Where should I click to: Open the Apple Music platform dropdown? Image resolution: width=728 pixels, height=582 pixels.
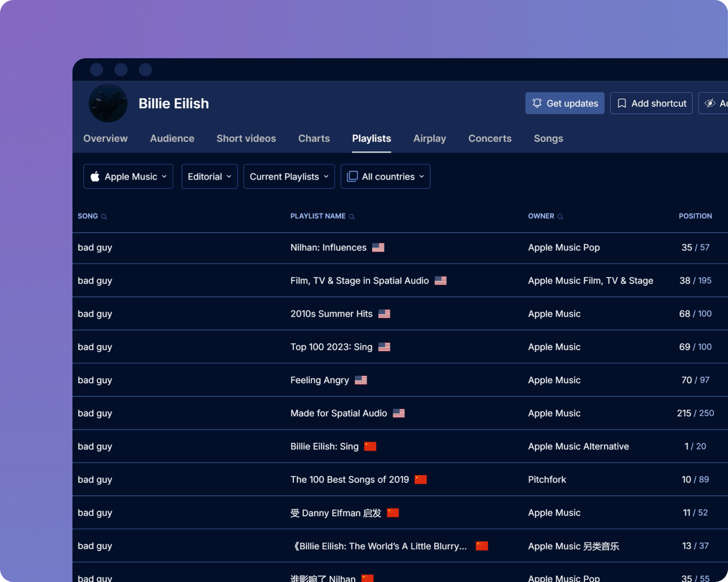(128, 176)
